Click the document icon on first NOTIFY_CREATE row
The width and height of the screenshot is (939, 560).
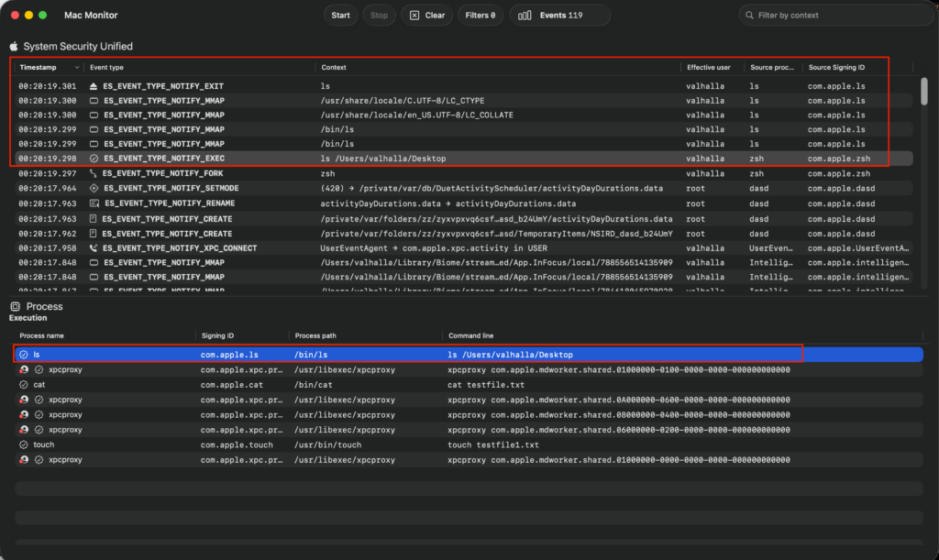point(94,219)
